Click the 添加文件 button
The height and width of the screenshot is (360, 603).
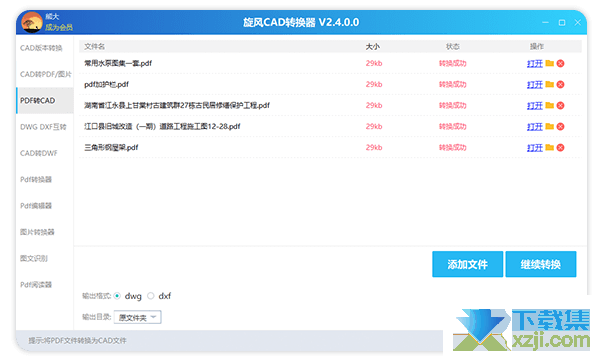coord(467,264)
